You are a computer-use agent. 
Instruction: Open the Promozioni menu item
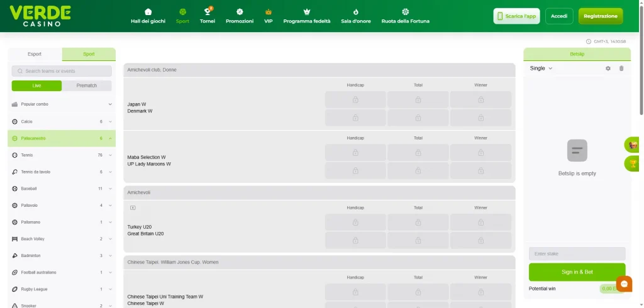(x=240, y=16)
